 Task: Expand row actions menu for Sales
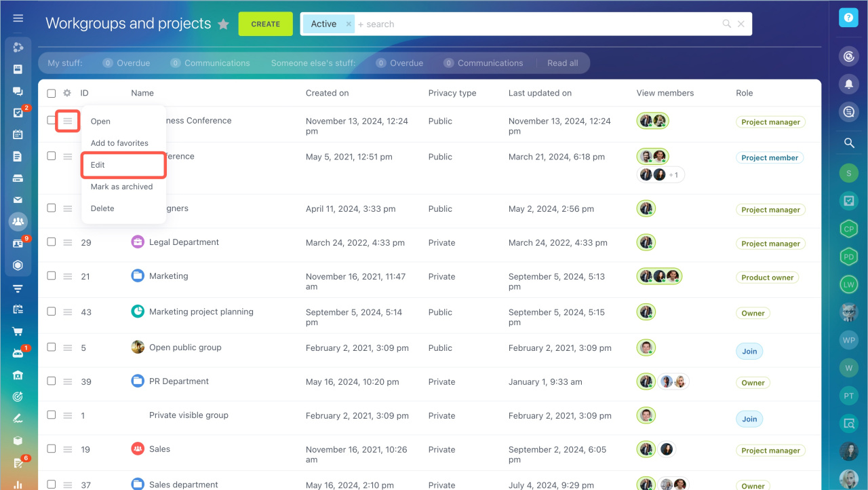tap(68, 449)
